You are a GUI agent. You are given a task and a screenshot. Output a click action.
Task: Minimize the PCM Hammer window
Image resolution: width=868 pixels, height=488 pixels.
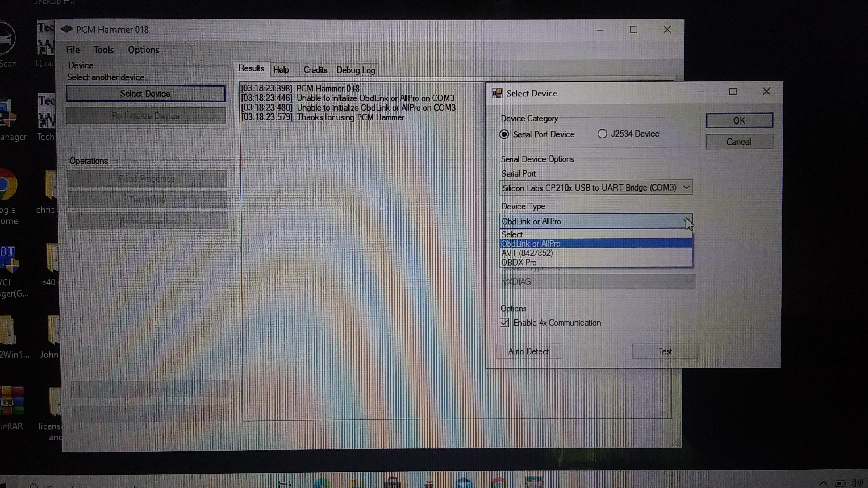coord(600,30)
